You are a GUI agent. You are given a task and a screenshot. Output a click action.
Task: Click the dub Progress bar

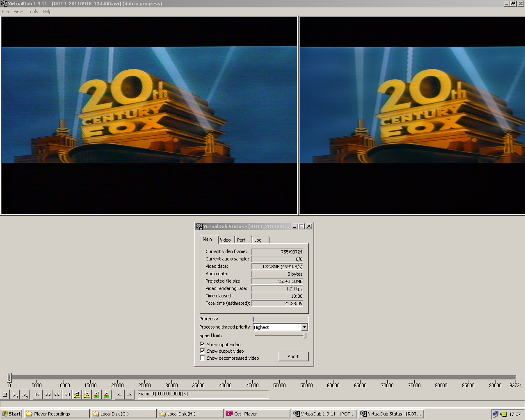pyautogui.click(x=281, y=319)
